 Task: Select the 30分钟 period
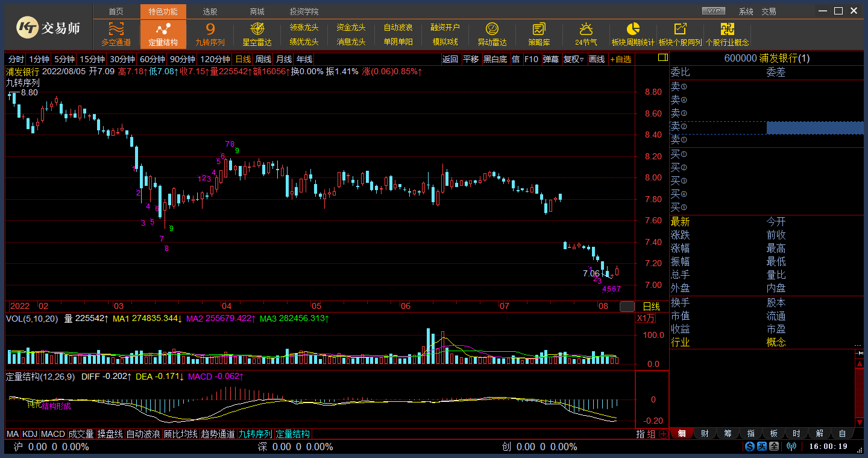pos(122,59)
